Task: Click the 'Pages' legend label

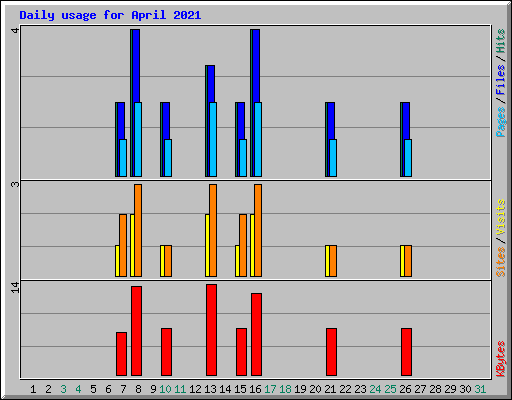Action: (500, 122)
